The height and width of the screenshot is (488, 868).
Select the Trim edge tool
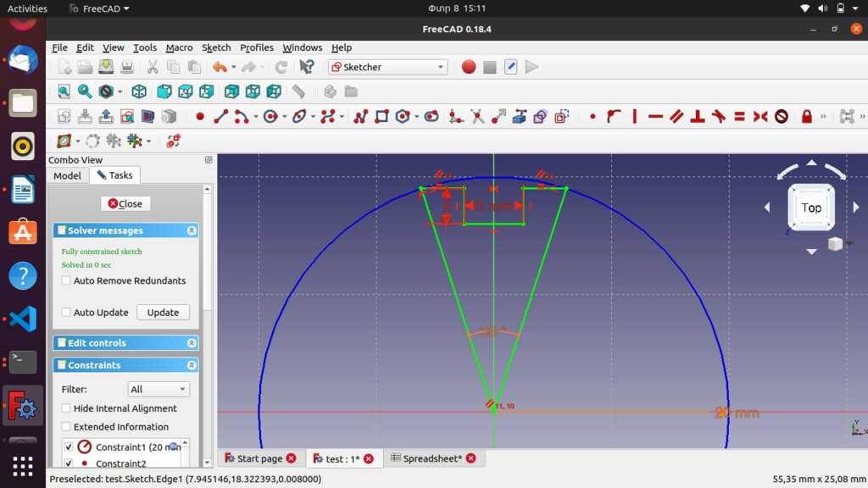click(477, 117)
